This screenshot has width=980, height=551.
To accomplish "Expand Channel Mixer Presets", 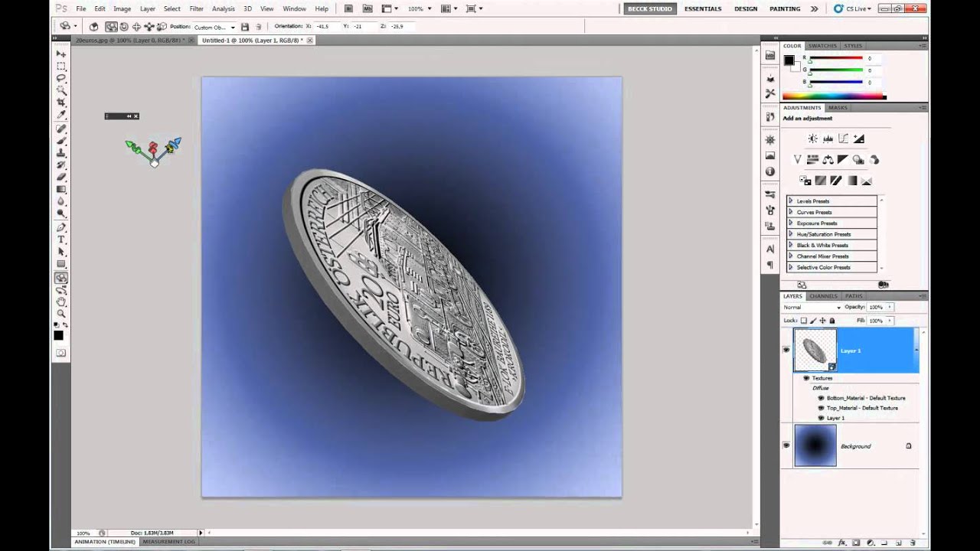I will click(x=791, y=256).
